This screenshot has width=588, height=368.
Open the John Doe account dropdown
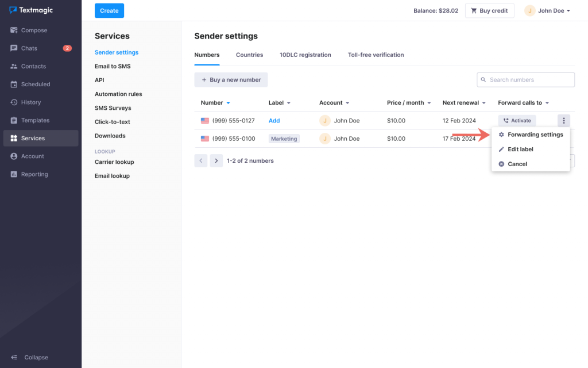[x=547, y=10]
